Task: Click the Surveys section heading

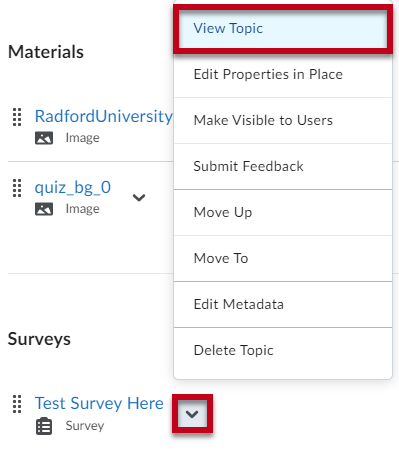Action: point(39,339)
